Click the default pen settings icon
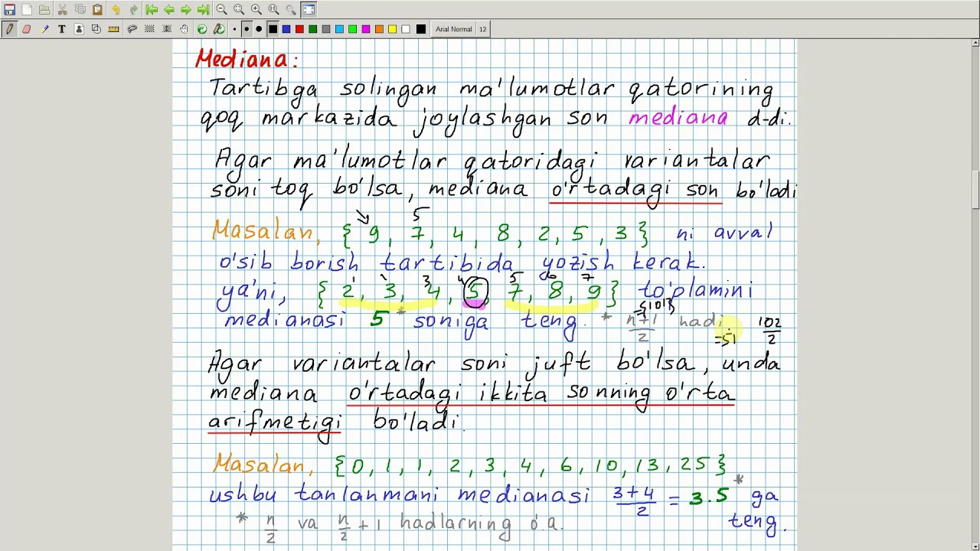This screenshot has width=980, height=551. tap(219, 29)
